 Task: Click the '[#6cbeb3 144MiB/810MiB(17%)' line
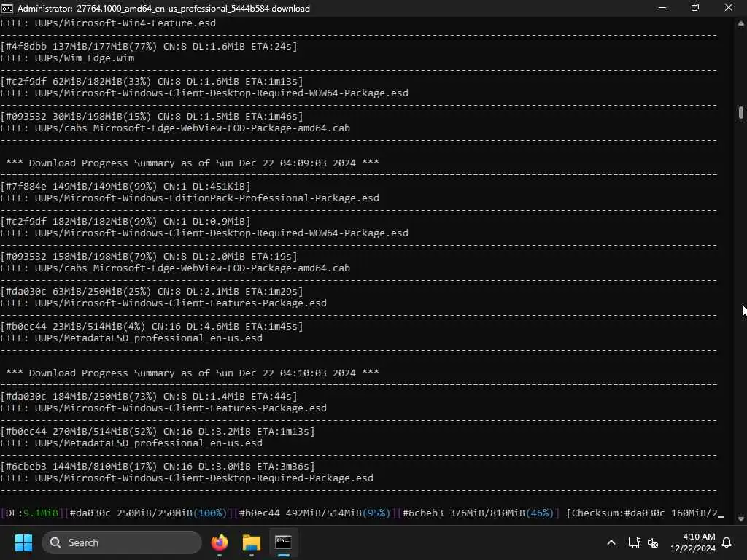coord(158,466)
